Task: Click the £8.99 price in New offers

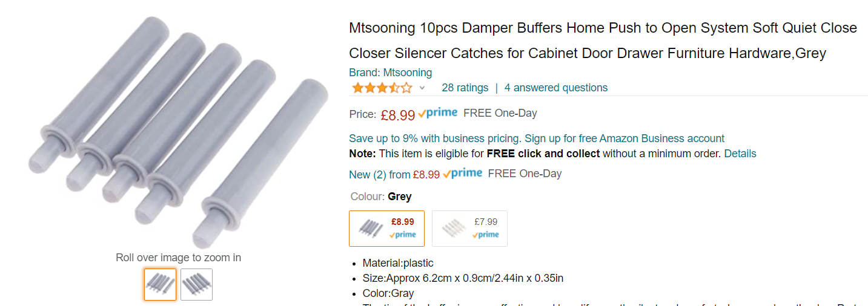Action: click(x=426, y=175)
